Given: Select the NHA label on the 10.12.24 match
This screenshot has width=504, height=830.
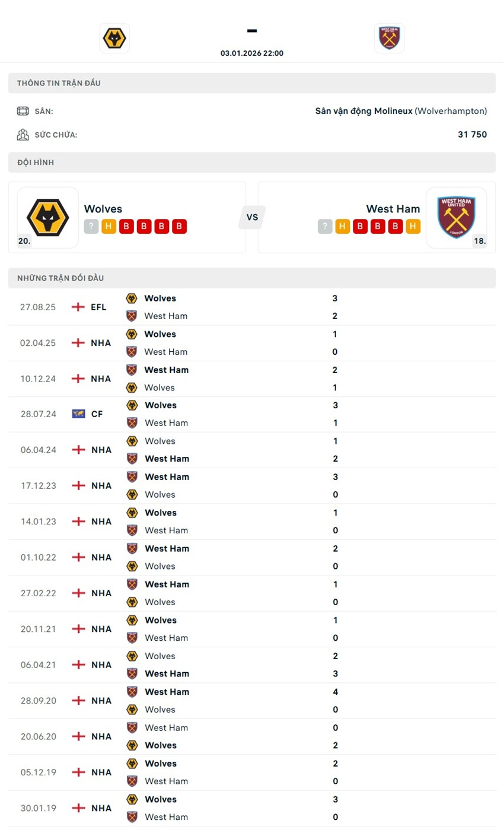Looking at the screenshot, I should [101, 379].
